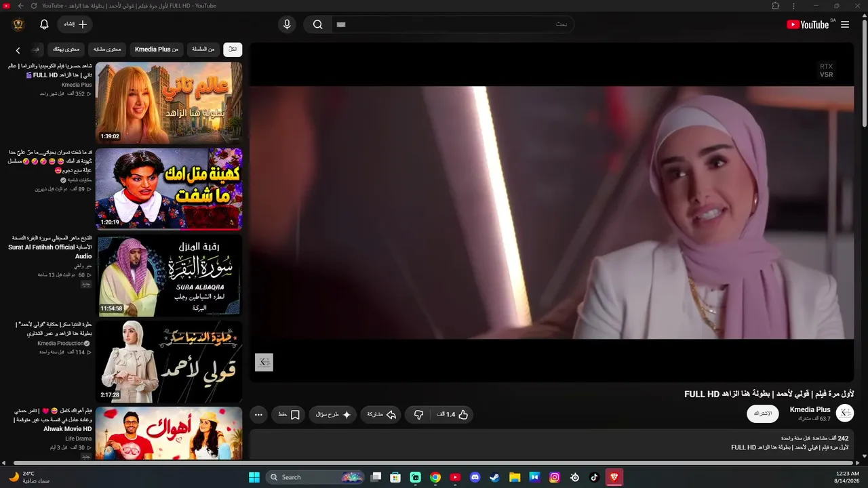Focus the YouTube search box
868x488 pixels.
[x=452, y=24]
